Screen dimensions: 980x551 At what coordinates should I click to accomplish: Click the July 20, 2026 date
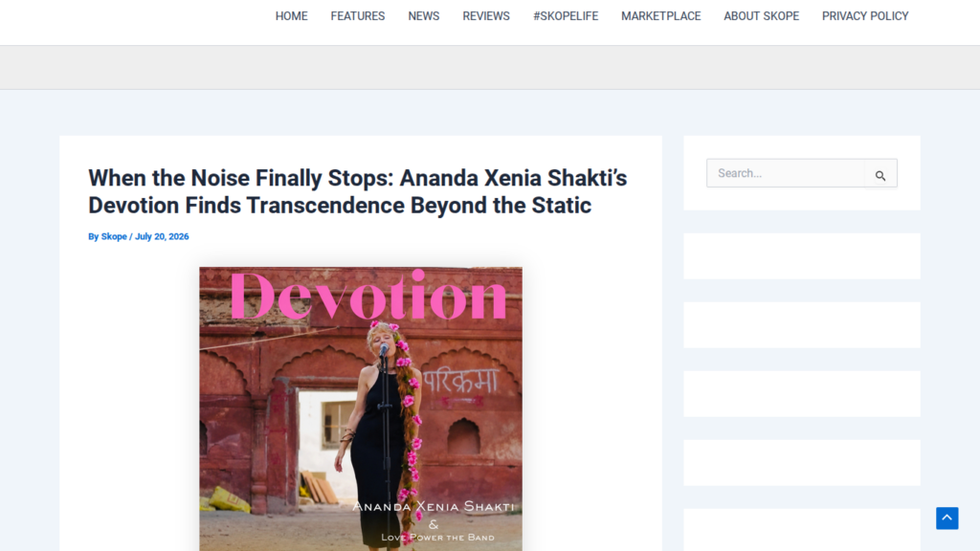pos(162,237)
